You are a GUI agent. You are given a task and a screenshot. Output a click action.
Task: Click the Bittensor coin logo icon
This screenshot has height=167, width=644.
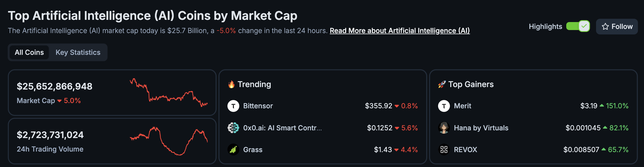tap(233, 106)
